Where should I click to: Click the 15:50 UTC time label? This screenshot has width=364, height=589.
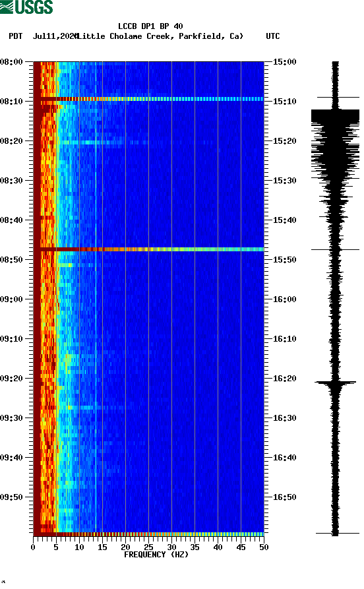coord(284,260)
